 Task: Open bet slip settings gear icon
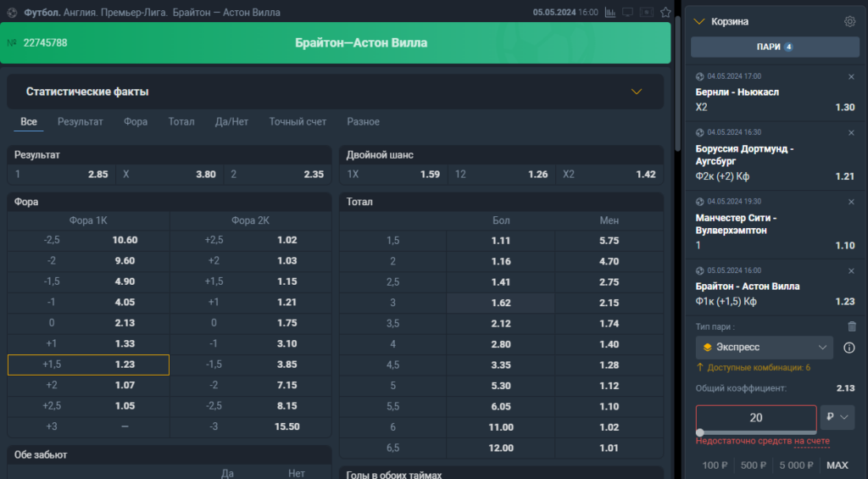pos(849,21)
